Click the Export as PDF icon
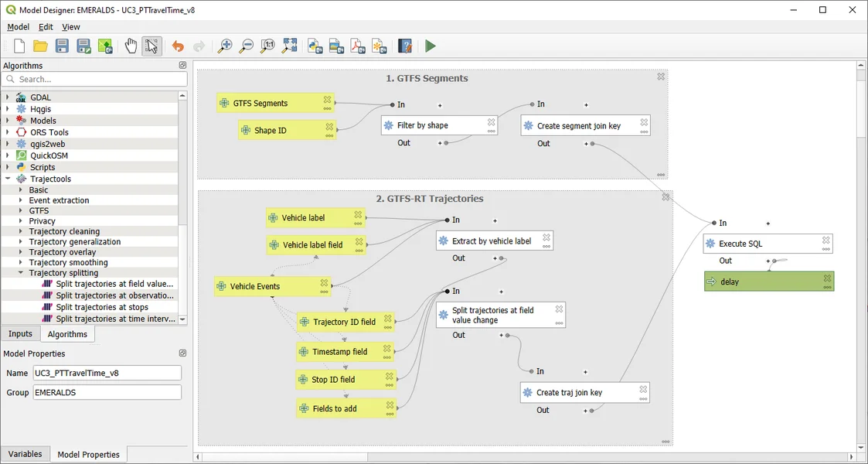 tap(358, 46)
